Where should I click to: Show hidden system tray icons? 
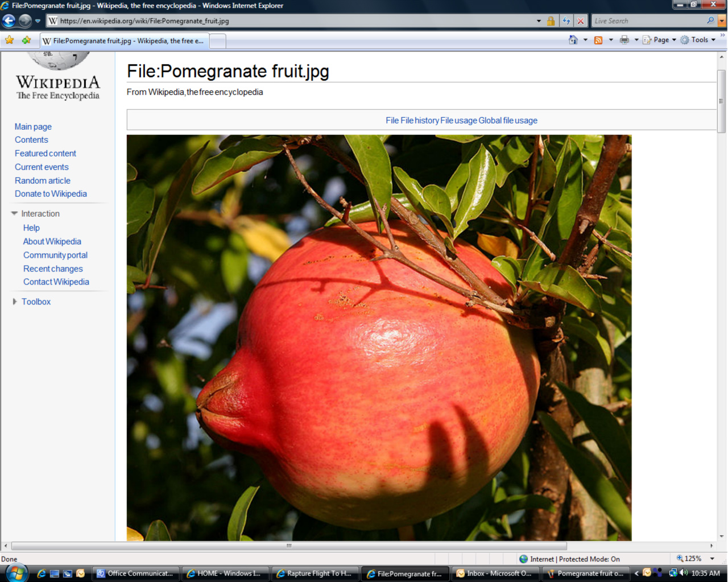[636, 573]
